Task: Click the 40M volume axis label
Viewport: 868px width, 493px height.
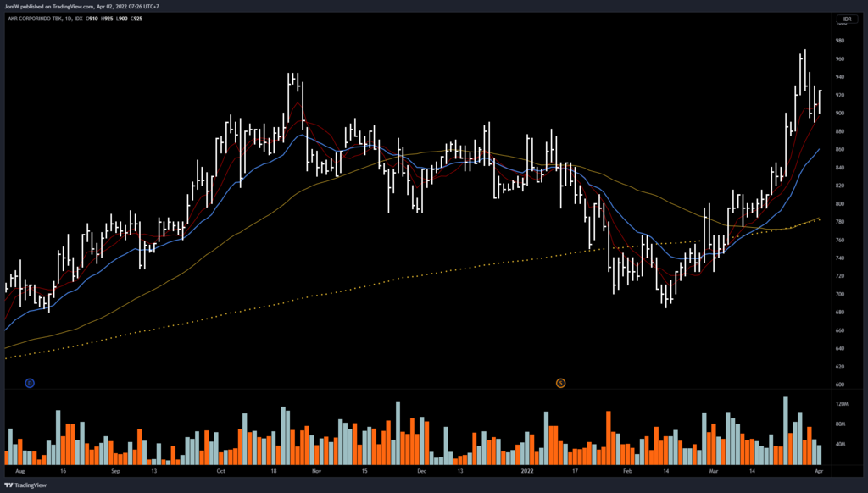Action: pos(841,444)
